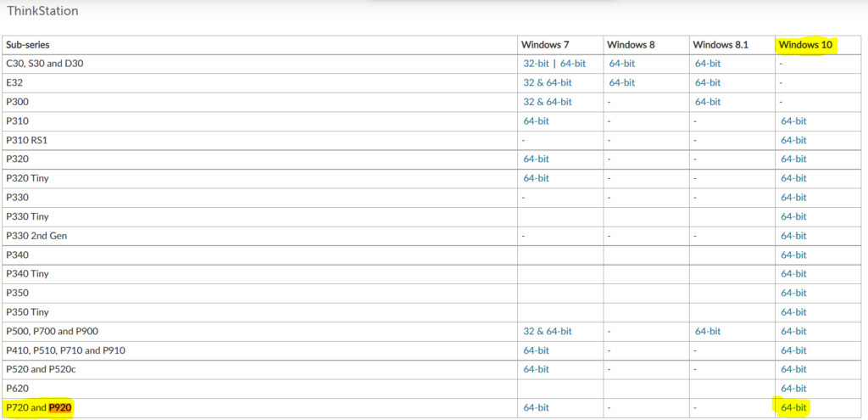Open Windows 8 64-bit link for E32
Viewport: 868px width, 420px height.
[622, 82]
